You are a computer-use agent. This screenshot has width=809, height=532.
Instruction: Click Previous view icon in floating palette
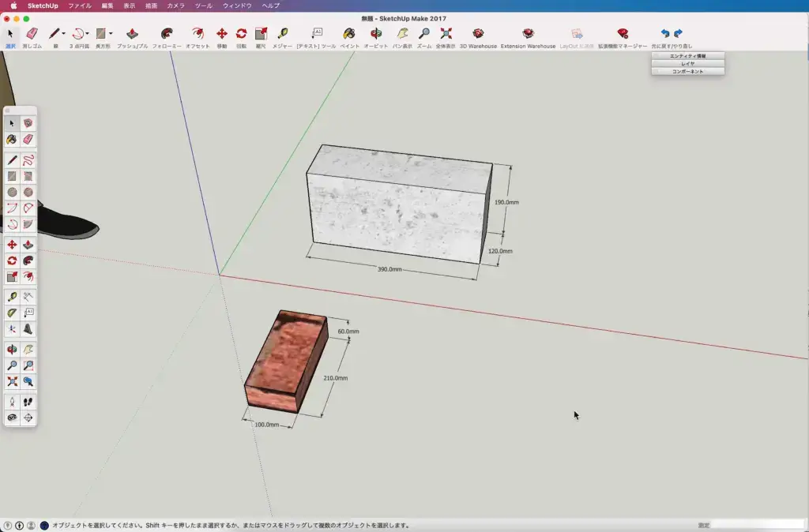28,381
